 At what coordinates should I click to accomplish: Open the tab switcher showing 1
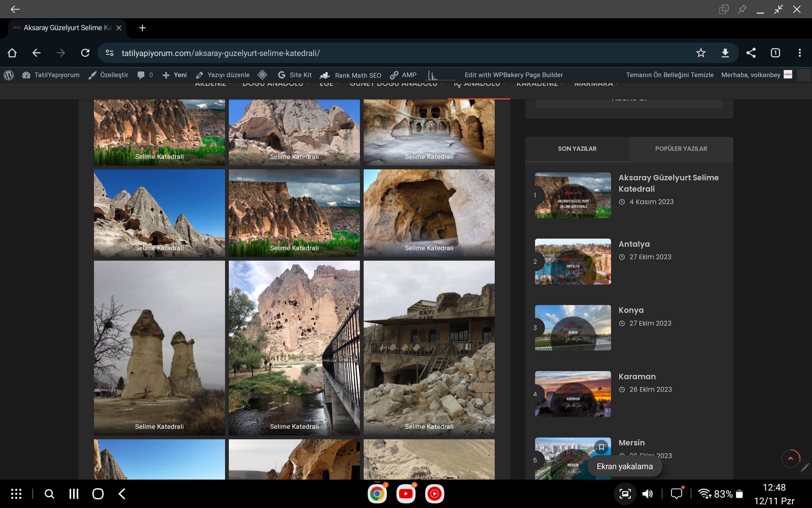click(775, 53)
